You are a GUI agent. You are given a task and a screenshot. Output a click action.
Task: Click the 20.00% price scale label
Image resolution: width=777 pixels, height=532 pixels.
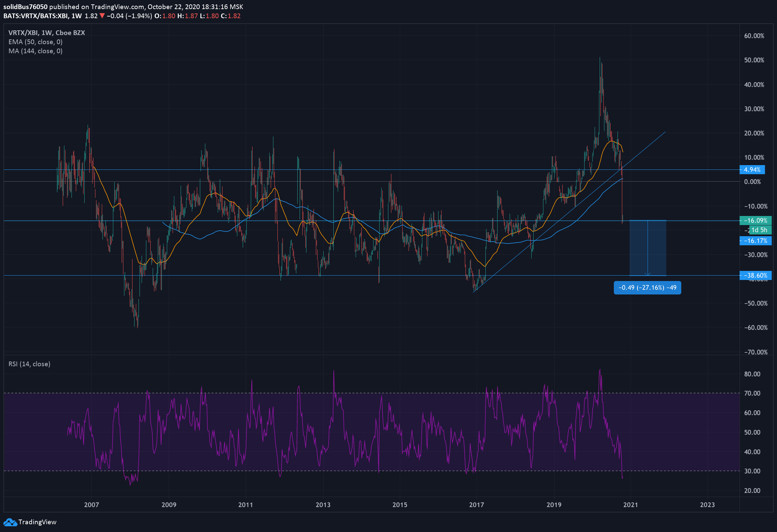click(754, 133)
